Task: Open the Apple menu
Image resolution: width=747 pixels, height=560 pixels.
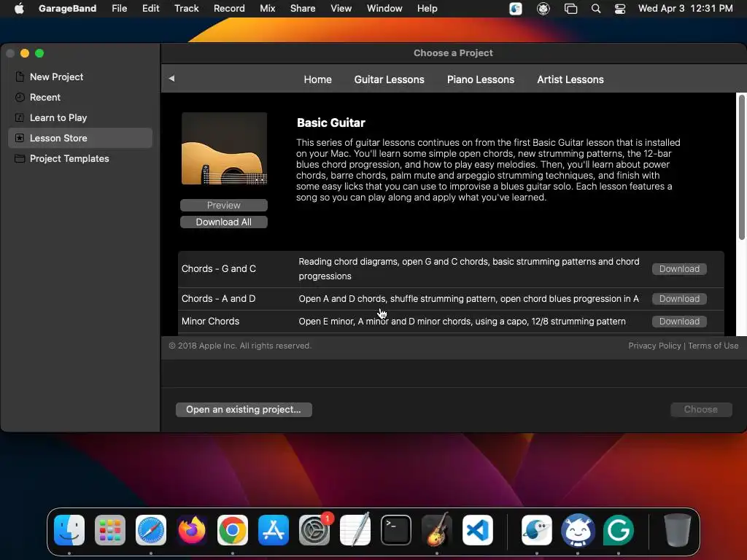Action: [19, 8]
